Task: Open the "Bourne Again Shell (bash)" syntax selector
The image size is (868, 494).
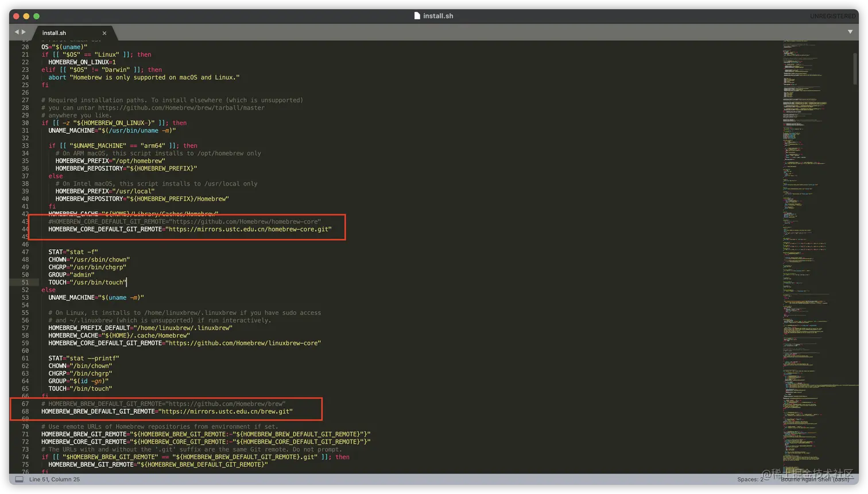Action: 815,480
